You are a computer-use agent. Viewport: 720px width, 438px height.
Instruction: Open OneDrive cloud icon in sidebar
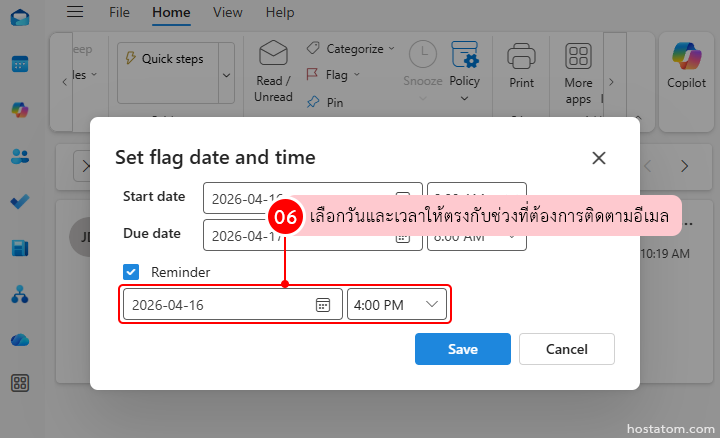(20, 340)
